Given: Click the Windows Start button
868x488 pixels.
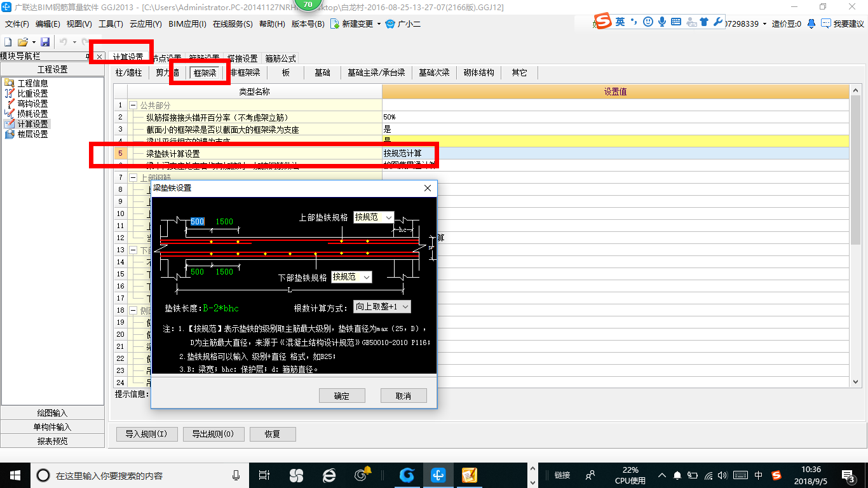Looking at the screenshot, I should [x=15, y=475].
